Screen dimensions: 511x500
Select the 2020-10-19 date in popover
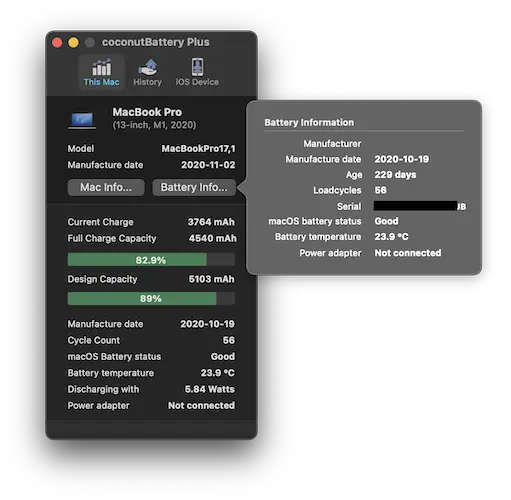click(x=402, y=159)
